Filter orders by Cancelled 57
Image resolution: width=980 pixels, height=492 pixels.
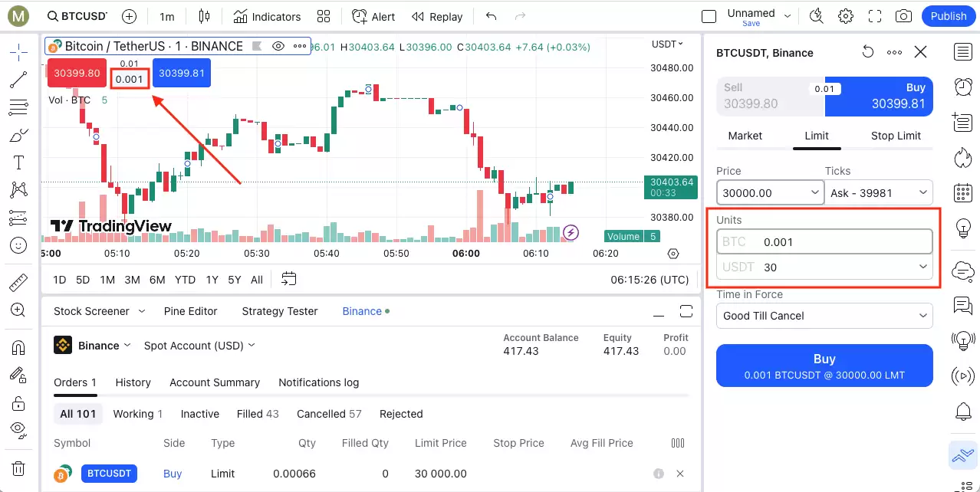coord(329,414)
